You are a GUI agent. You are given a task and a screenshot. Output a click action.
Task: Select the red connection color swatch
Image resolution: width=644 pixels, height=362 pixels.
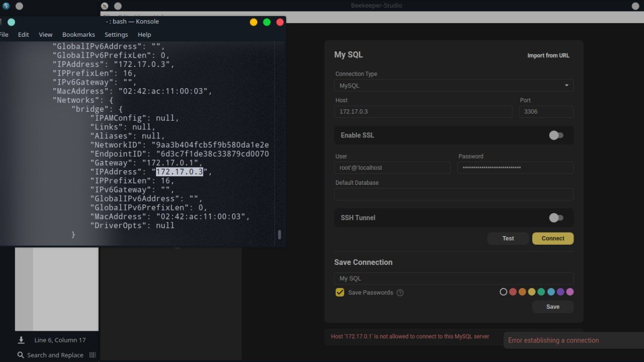tap(513, 292)
